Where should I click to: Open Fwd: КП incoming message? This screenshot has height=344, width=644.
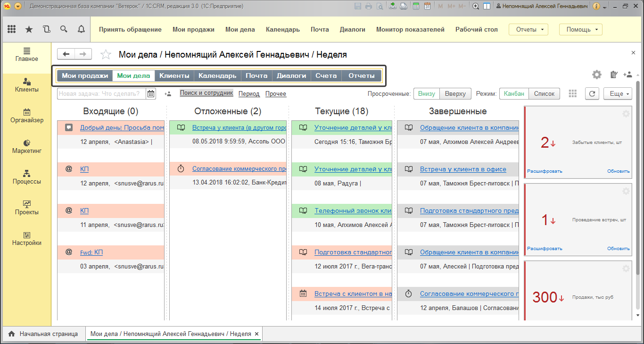(x=91, y=252)
